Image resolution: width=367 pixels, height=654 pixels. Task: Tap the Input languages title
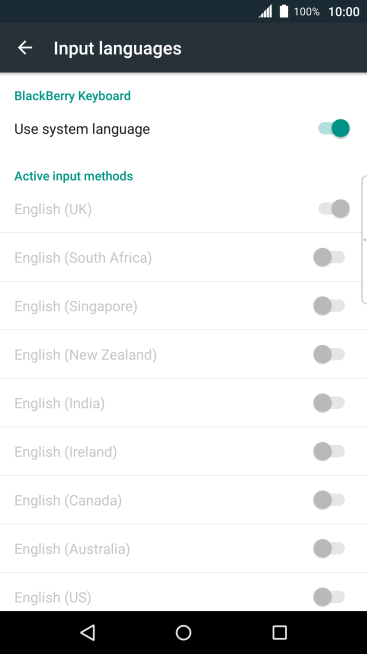coord(118,48)
